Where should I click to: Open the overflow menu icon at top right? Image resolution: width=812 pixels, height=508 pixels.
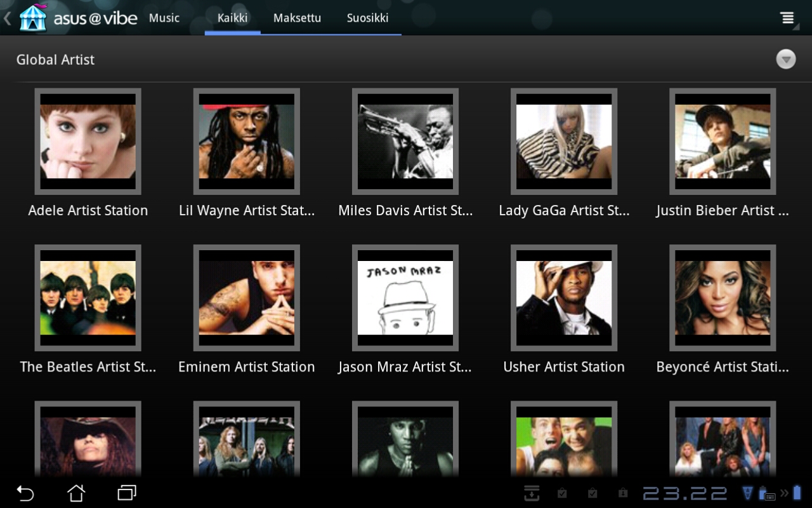pos(787,18)
